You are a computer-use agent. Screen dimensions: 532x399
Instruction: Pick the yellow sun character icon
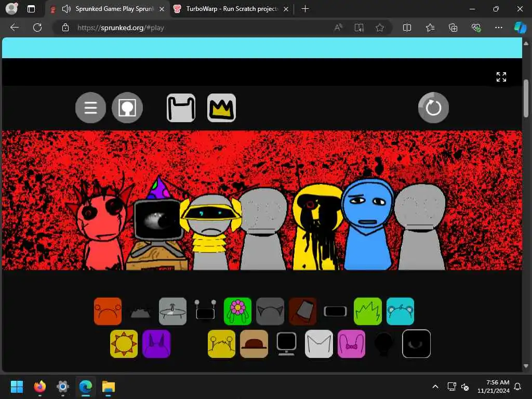[x=124, y=344]
